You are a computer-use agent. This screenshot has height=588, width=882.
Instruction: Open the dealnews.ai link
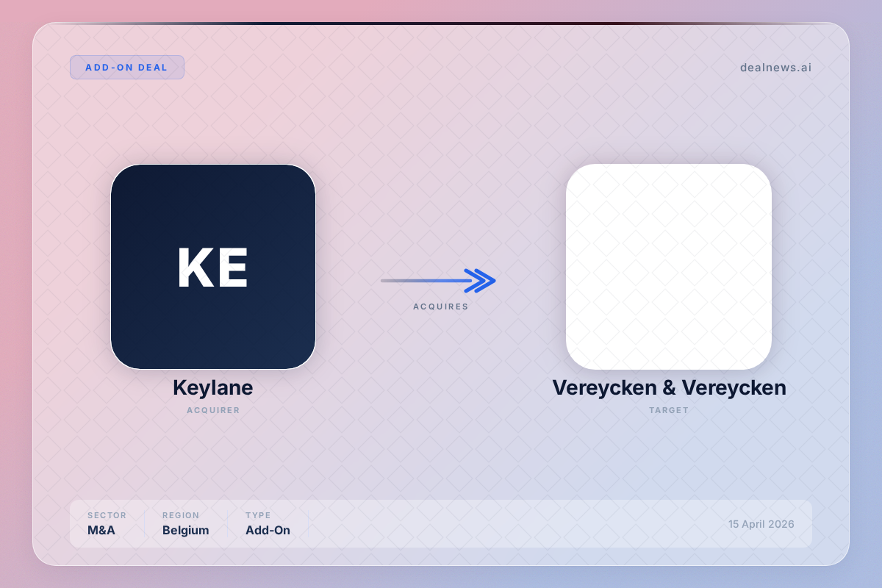pyautogui.click(x=775, y=68)
